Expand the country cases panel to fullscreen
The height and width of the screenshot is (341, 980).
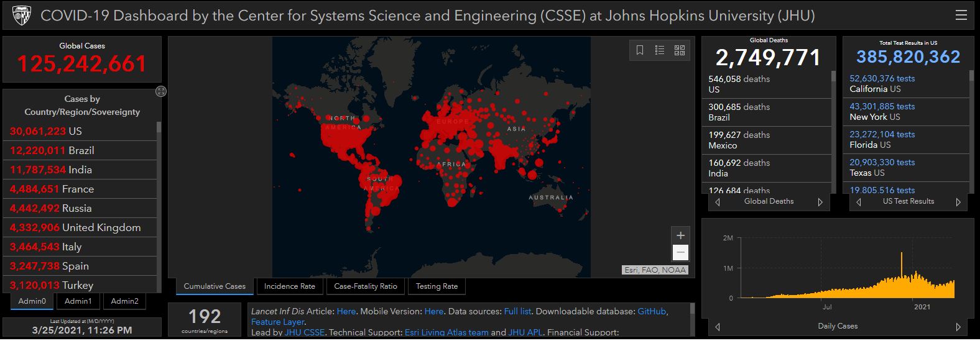[x=161, y=91]
